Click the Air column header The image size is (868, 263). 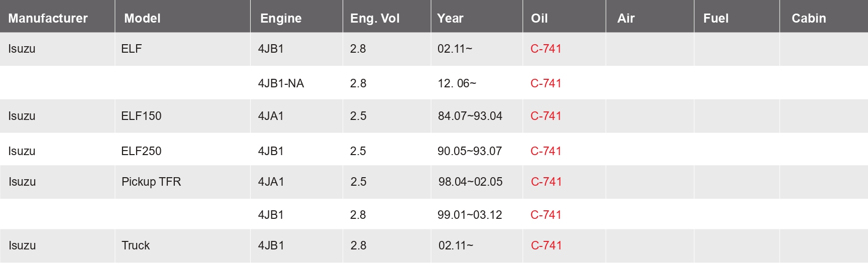626,19
